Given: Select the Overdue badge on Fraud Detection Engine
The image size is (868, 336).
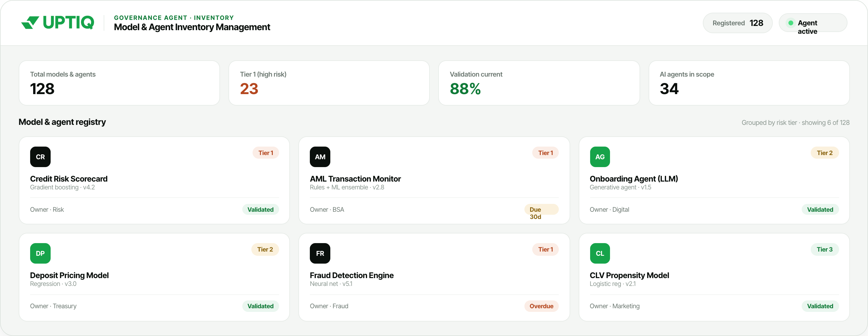Looking at the screenshot, I should pyautogui.click(x=542, y=306).
